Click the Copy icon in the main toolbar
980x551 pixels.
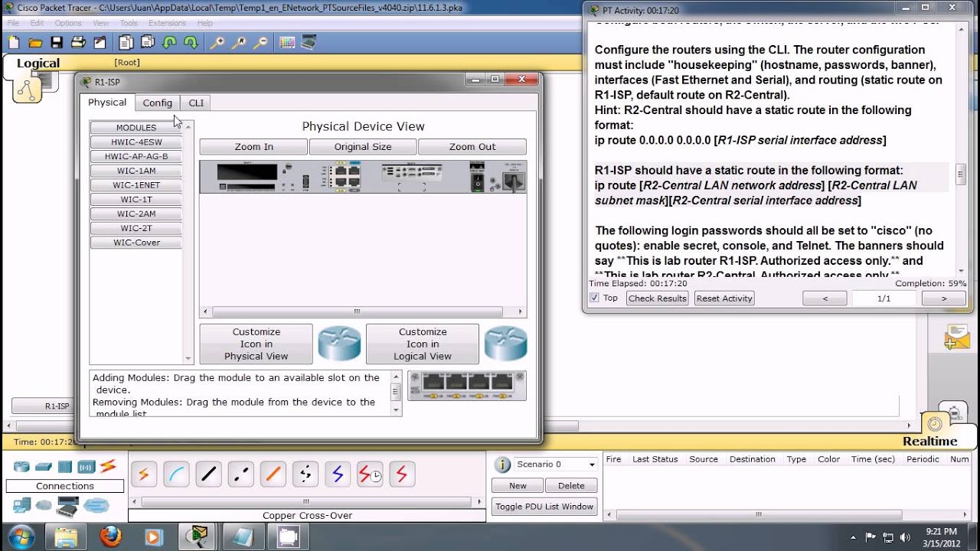coord(126,43)
